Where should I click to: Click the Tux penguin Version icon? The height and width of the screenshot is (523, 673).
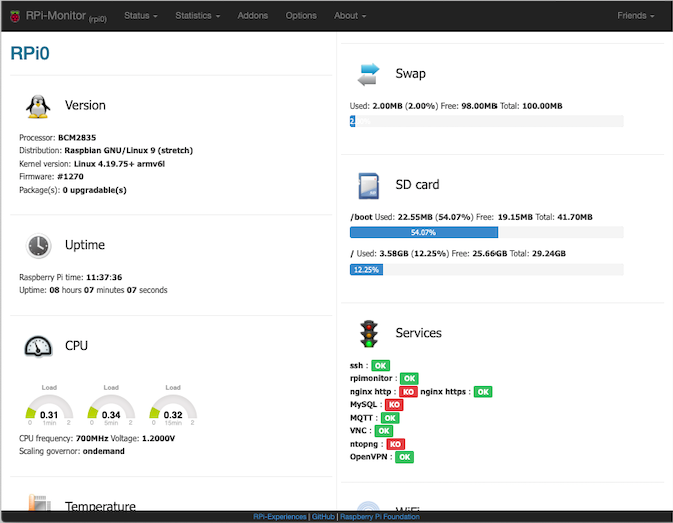pyautogui.click(x=38, y=106)
